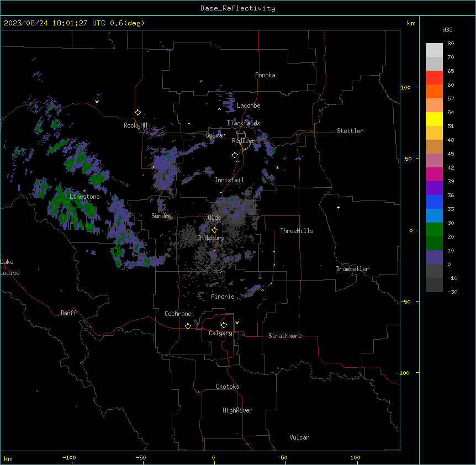Click the green 30 dBZ legend swatch

tap(434, 230)
